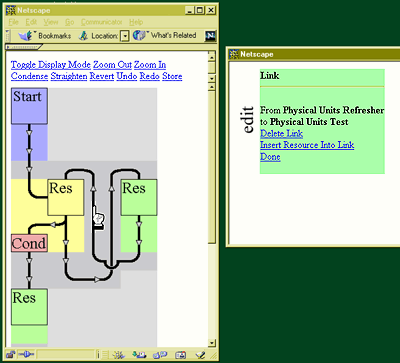This screenshot has height=363, width=400.
Task: Select the Start node box
Action: (x=29, y=106)
